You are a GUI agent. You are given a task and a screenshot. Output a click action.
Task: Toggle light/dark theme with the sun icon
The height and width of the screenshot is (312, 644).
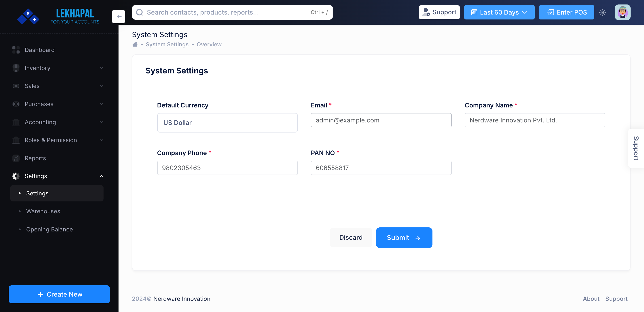click(x=603, y=12)
